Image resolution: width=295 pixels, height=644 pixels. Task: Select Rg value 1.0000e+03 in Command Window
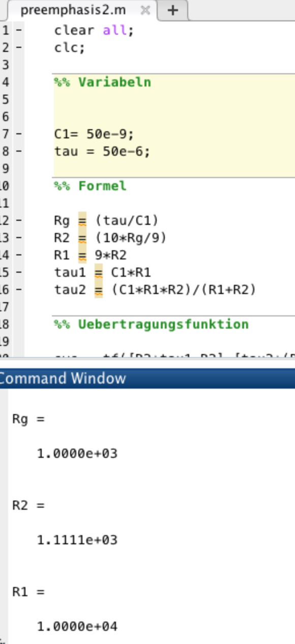(77, 453)
